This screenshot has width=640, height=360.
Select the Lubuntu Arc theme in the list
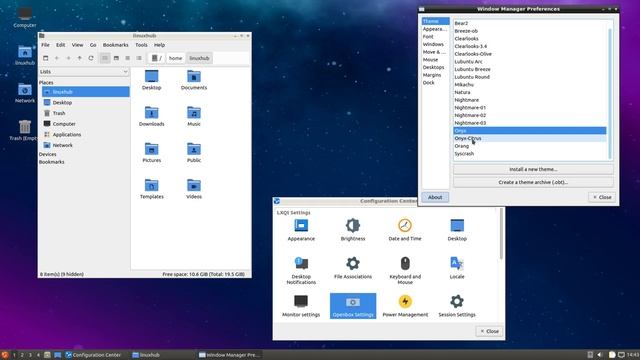click(x=530, y=62)
